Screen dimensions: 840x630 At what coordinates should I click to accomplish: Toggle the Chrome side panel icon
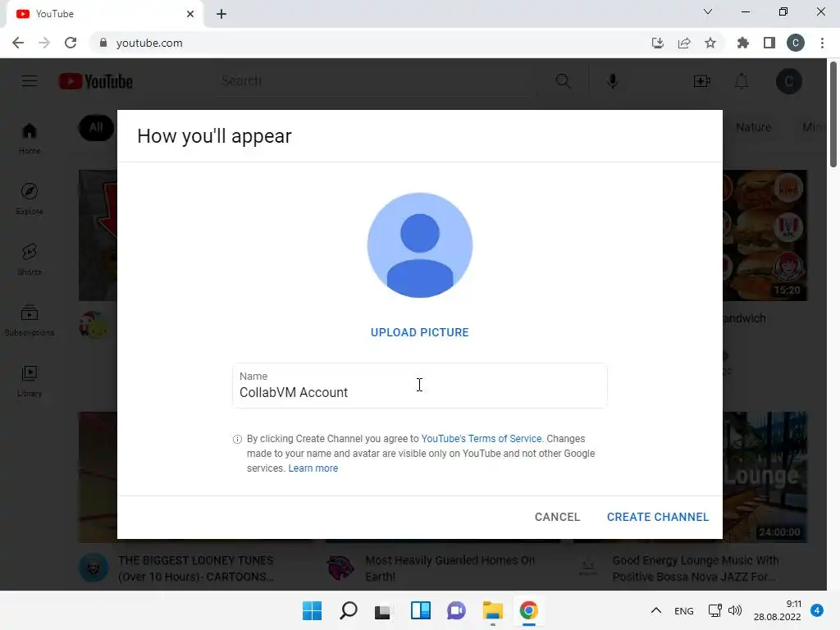coord(769,43)
